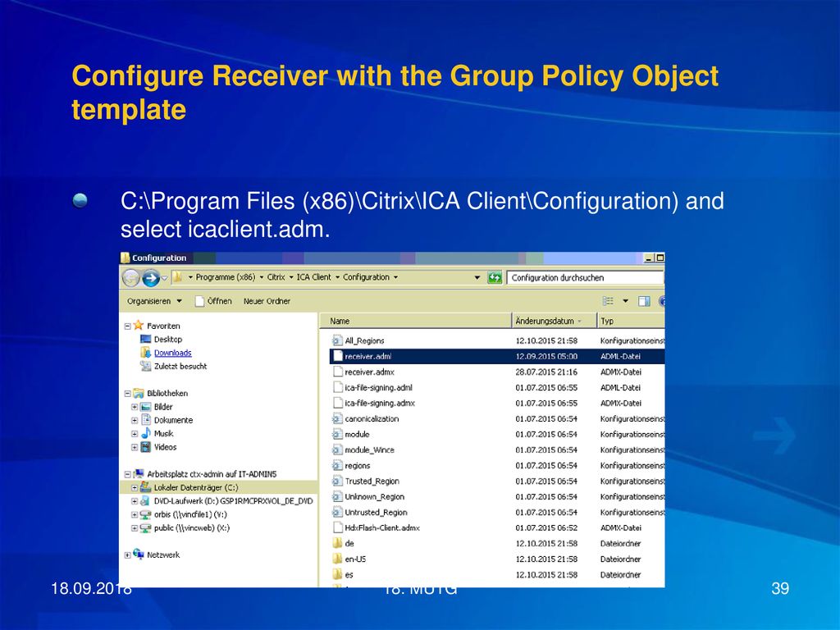The image size is (840, 630).
Task: Click the ICA Client breadcrumb segment
Action: pyautogui.click(x=314, y=277)
